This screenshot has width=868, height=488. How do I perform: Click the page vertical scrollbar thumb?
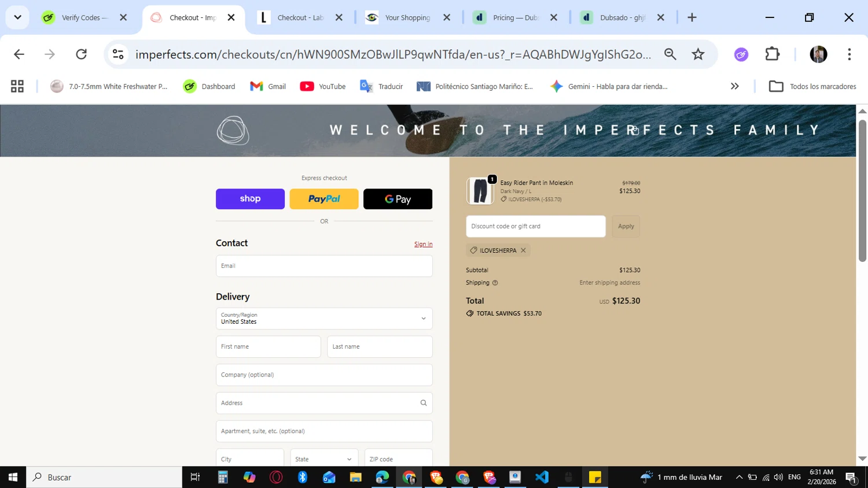coord(862,191)
